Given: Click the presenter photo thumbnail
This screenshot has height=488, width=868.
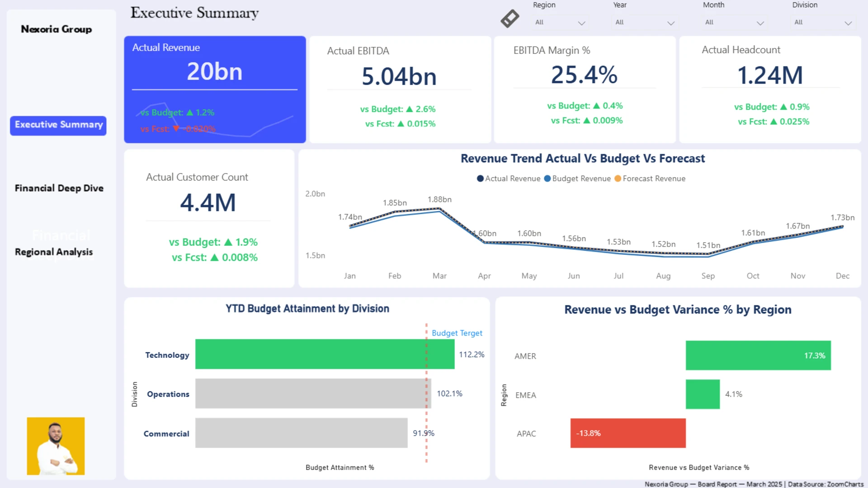Looking at the screenshot, I should click(56, 446).
